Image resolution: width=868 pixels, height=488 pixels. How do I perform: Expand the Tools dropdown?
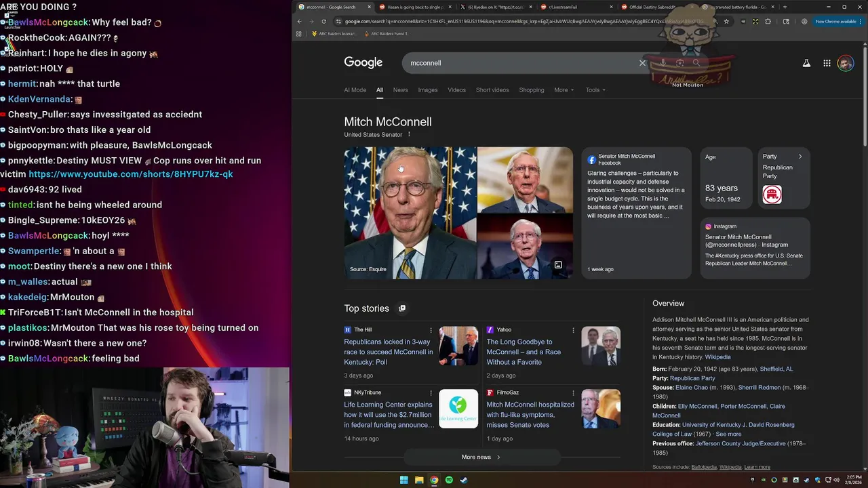(x=595, y=90)
